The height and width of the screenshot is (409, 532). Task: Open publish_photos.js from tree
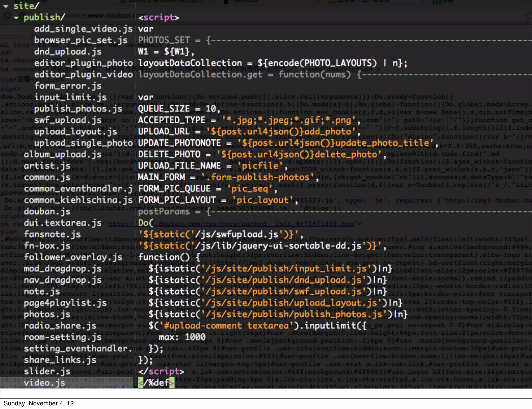pos(78,109)
